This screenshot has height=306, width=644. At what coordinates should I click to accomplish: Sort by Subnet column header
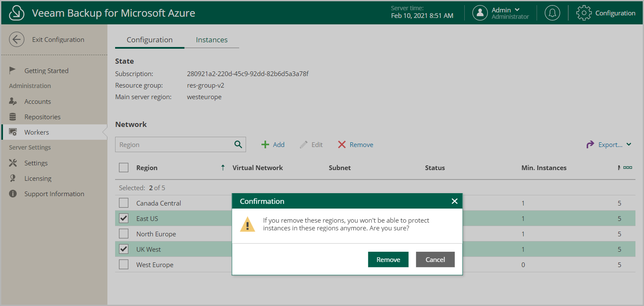(340, 168)
